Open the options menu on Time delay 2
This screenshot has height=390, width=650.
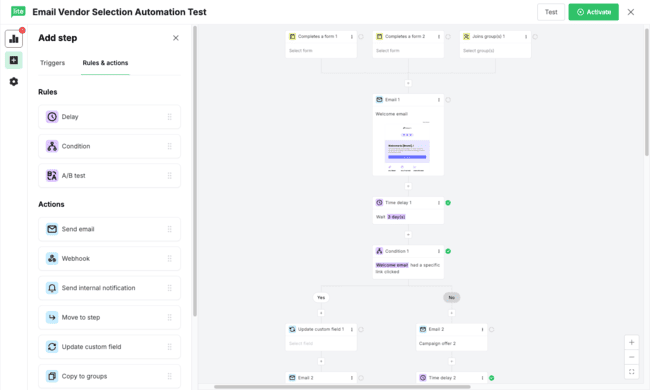(x=483, y=378)
